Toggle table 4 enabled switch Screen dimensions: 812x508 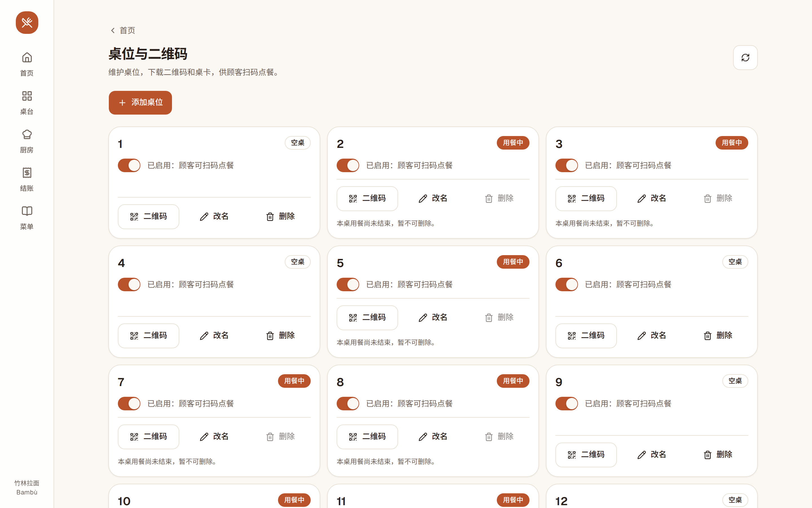pos(129,284)
